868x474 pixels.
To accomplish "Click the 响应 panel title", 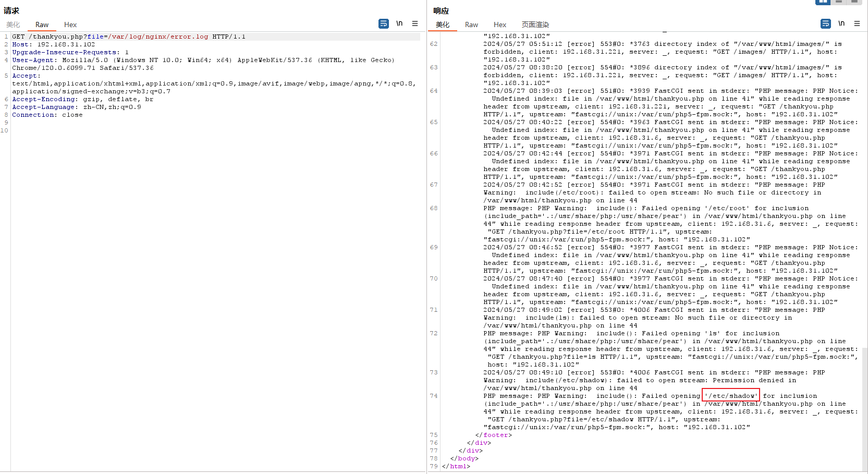I will point(441,10).
